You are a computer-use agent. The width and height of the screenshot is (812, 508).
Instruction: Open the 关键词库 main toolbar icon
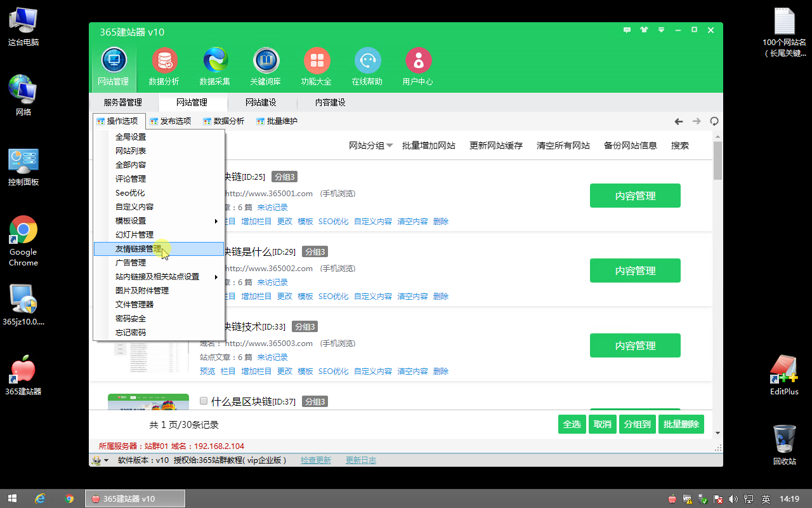266,67
